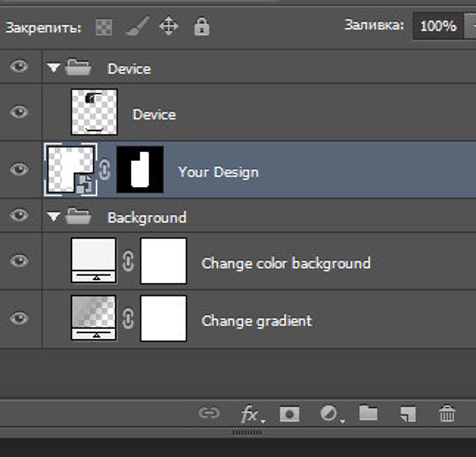
Task: Create a new layer
Action: [x=408, y=414]
